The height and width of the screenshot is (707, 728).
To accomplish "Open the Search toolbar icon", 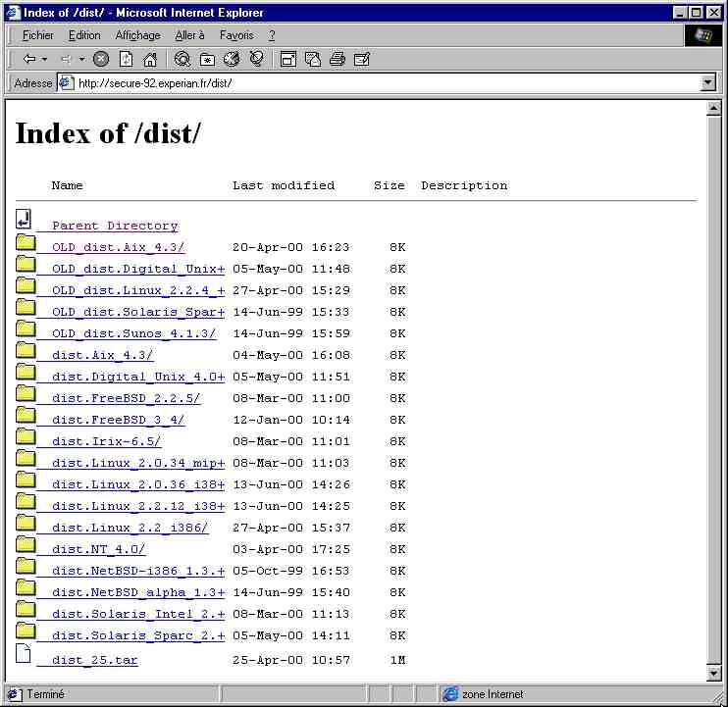I will click(x=182, y=59).
